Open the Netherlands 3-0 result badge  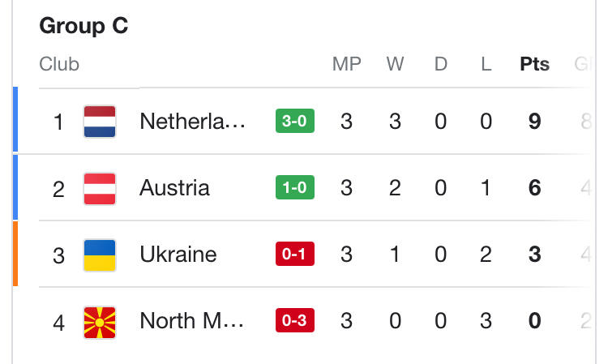tap(295, 122)
